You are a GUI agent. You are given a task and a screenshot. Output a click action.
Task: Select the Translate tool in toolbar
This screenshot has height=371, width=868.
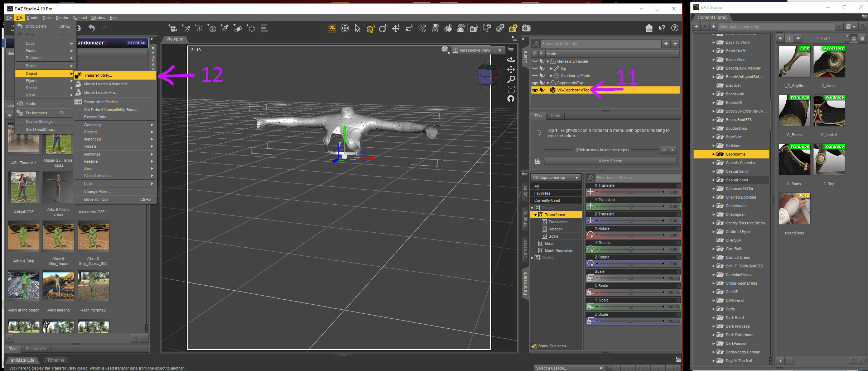(396, 28)
